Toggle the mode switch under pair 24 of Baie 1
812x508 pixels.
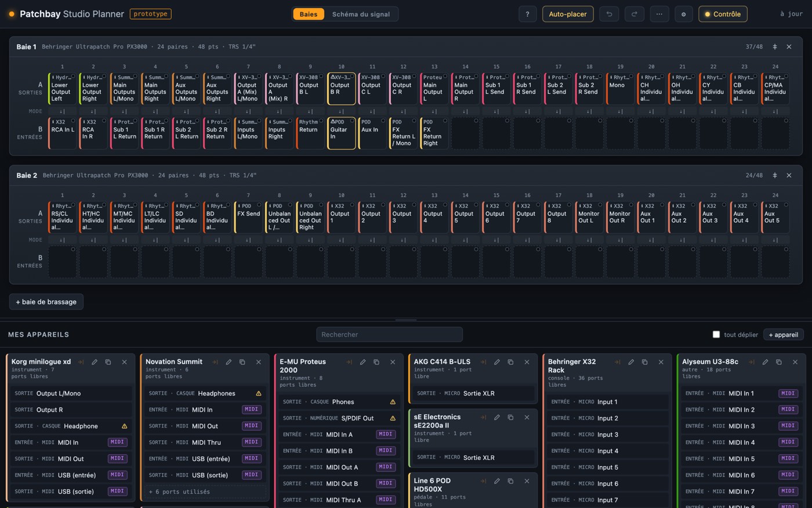point(775,111)
